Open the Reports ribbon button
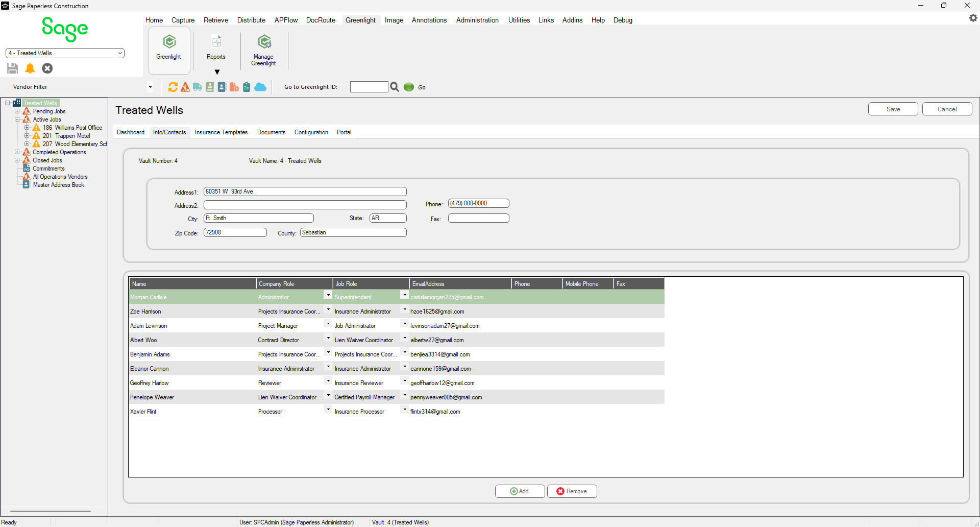Viewport: 980px width, 527px height. tap(216, 47)
